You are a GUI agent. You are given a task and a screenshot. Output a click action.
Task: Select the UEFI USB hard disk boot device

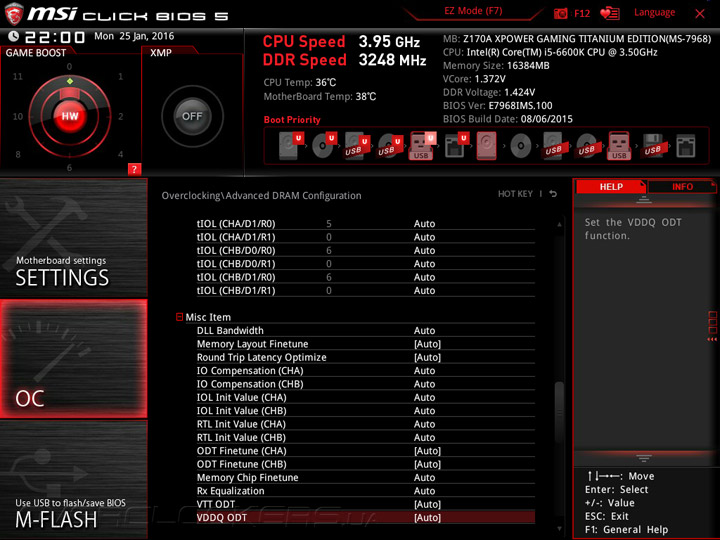(357, 146)
